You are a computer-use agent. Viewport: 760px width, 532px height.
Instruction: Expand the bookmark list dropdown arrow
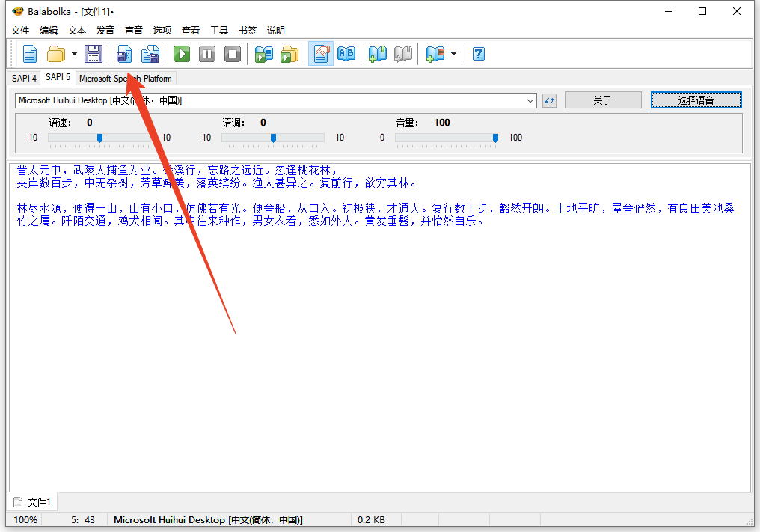pos(453,54)
